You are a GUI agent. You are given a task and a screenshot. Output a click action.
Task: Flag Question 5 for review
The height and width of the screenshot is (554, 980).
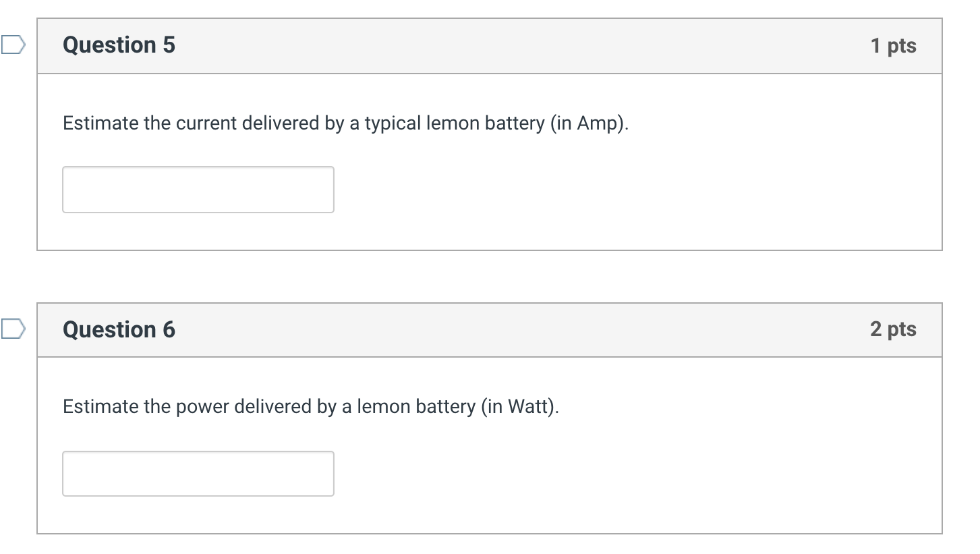click(12, 45)
